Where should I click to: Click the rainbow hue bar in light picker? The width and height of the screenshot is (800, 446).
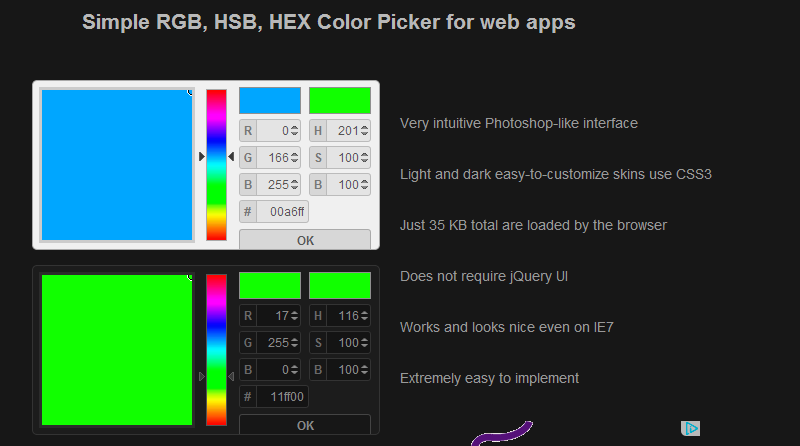click(x=217, y=165)
